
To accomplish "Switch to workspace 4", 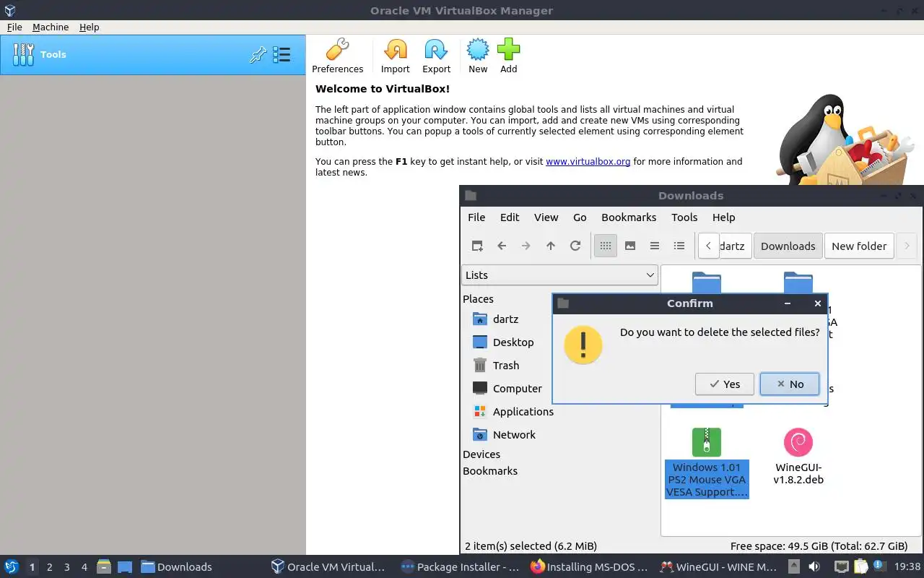I will click(x=84, y=567).
